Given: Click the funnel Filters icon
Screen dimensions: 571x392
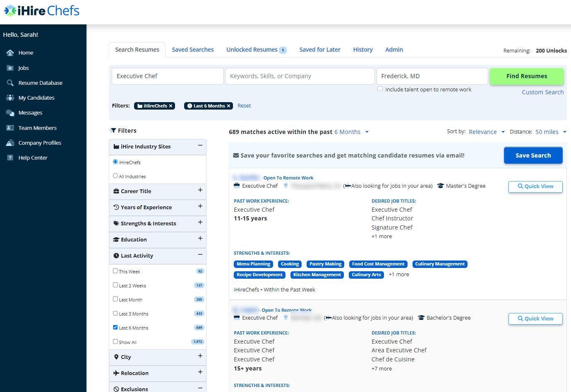Looking at the screenshot, I should point(113,131).
